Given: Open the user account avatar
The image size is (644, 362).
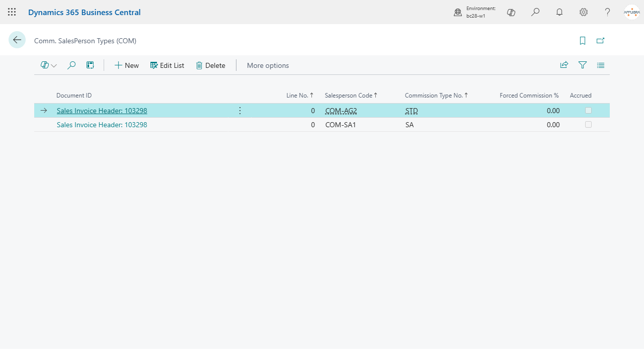Looking at the screenshot, I should point(631,12).
